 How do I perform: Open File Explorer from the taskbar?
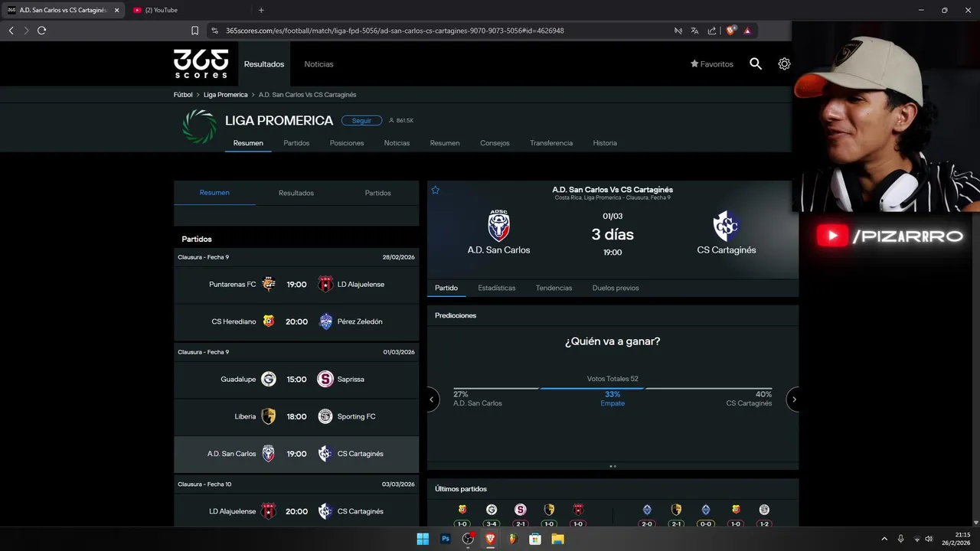click(x=558, y=539)
